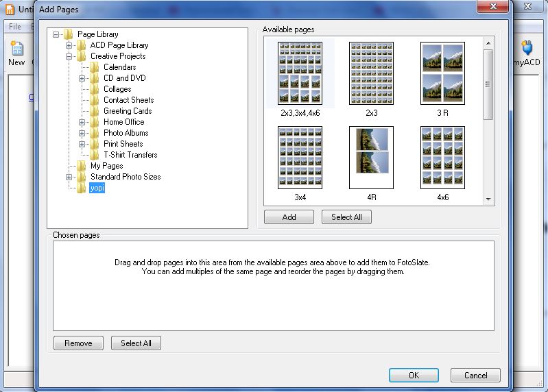Select Print Sheets tree item

[123, 144]
